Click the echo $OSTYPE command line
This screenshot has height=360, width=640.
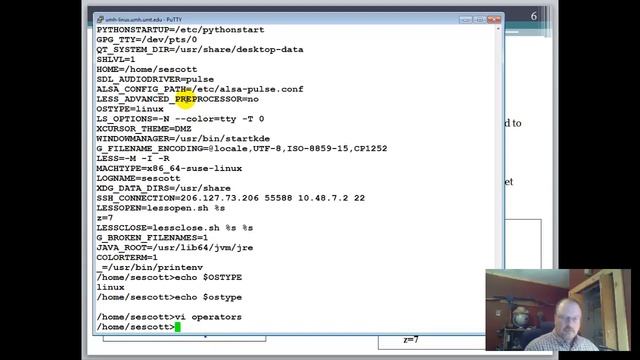(169, 277)
